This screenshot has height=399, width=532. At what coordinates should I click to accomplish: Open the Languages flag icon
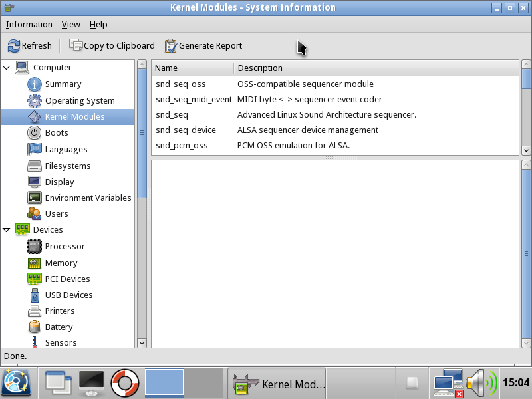[35, 150]
